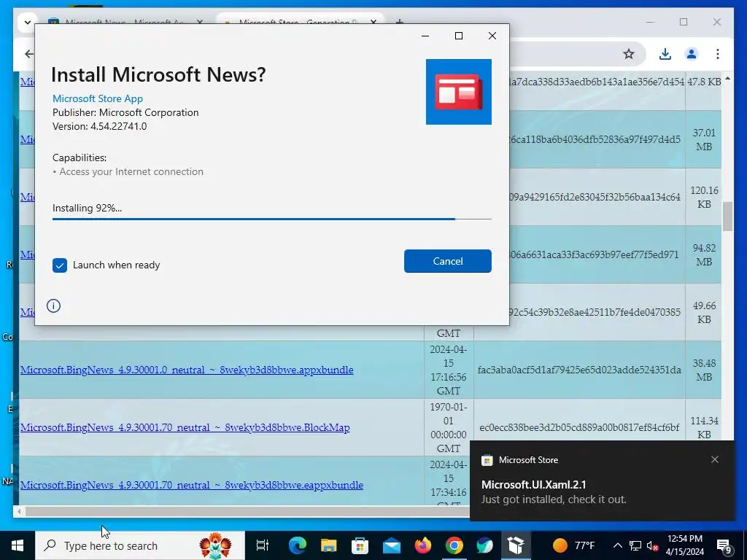Open Task View on the taskbar
The width and height of the screenshot is (747, 560).
pyautogui.click(x=263, y=545)
